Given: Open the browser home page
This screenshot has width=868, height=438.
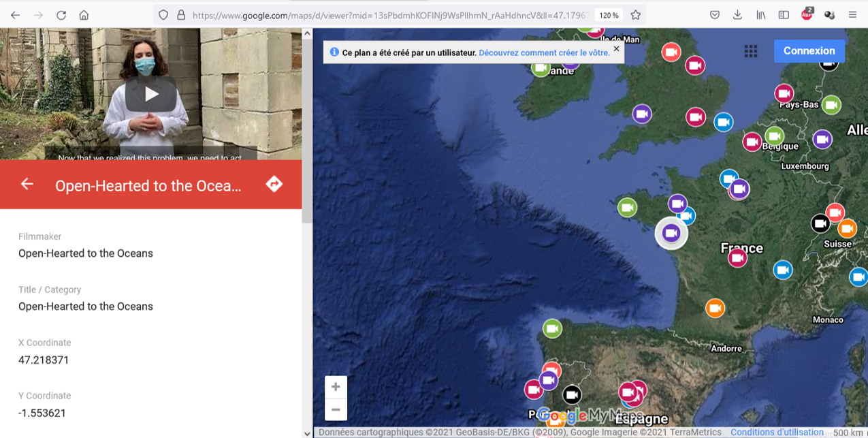Looking at the screenshot, I should tap(84, 15).
